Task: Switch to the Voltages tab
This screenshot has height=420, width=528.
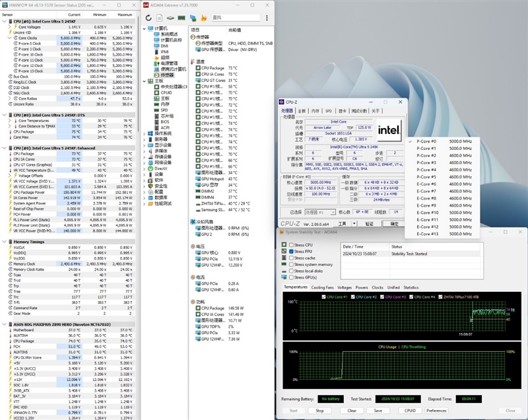Action: pyautogui.click(x=345, y=287)
